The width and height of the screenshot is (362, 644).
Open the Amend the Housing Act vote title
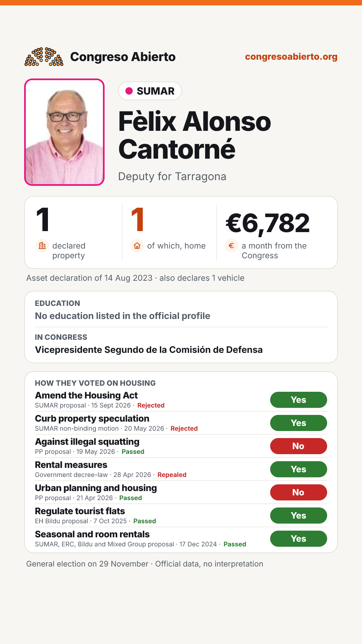pos(86,395)
